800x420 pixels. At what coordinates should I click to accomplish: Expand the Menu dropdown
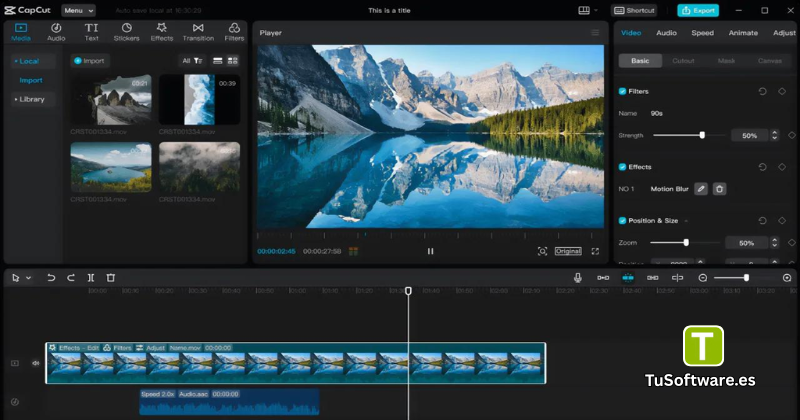[x=79, y=10]
